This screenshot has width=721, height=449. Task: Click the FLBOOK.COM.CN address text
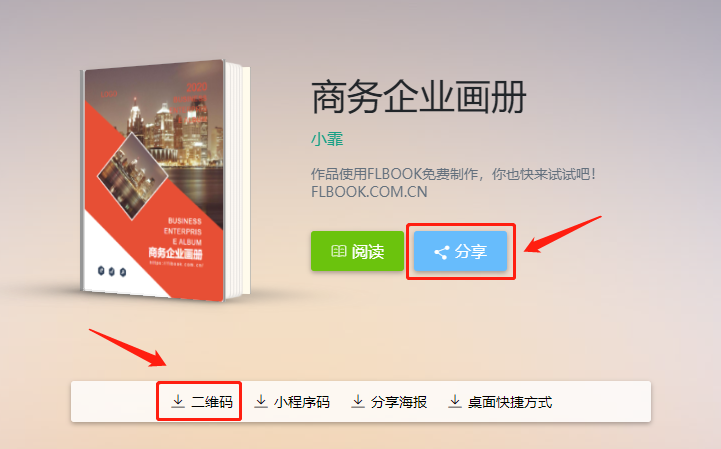pos(369,191)
